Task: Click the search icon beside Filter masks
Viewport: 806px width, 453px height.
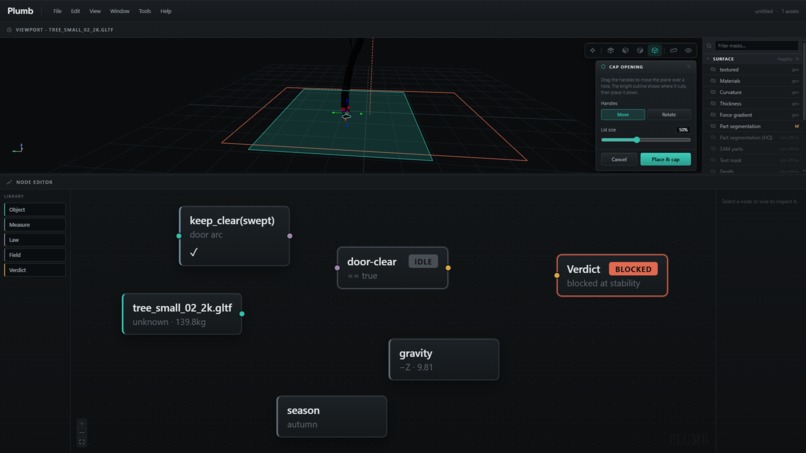Action: tap(709, 46)
